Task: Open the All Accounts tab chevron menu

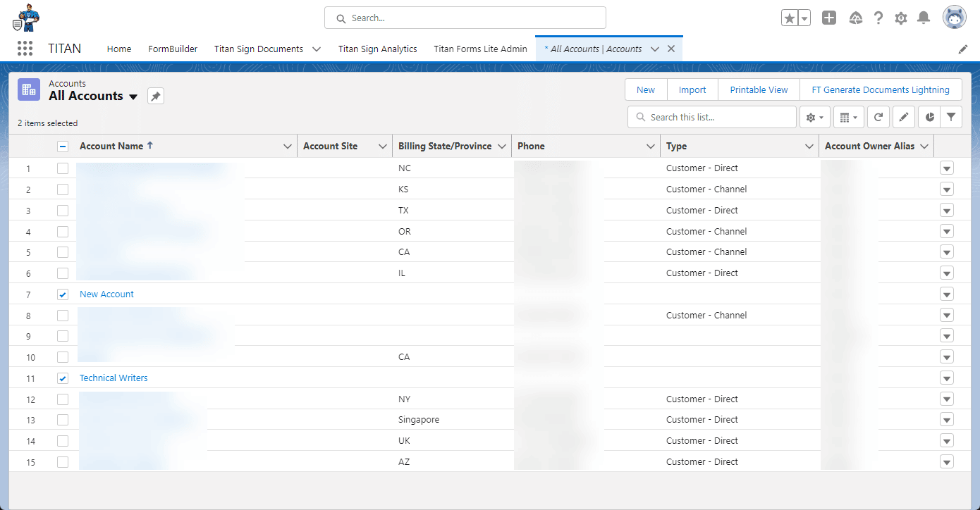Action: click(x=655, y=49)
